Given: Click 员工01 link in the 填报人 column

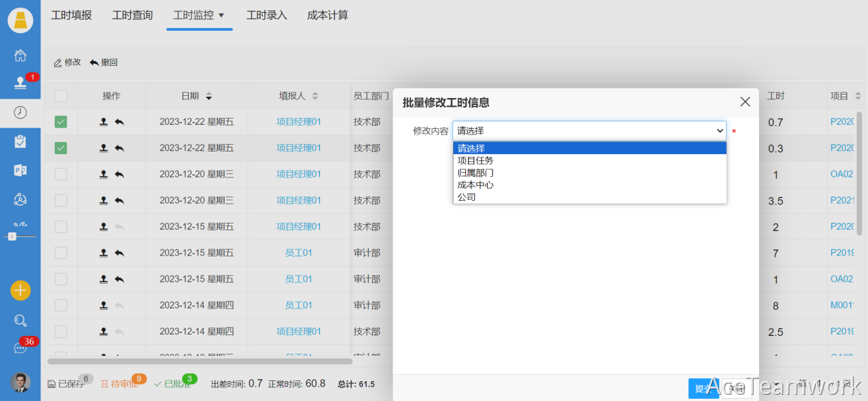Looking at the screenshot, I should (x=299, y=253).
